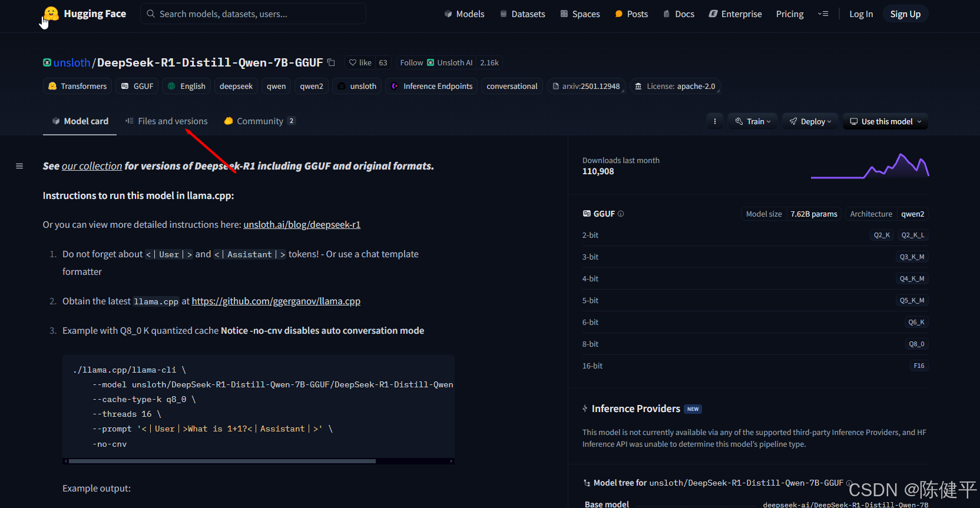Click the GGUF section icon
The image size is (980, 508).
(x=587, y=214)
